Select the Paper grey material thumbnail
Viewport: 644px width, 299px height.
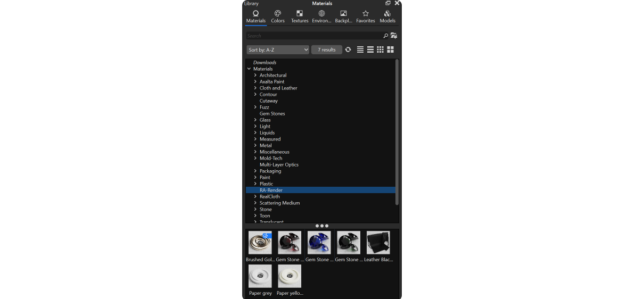point(260,280)
